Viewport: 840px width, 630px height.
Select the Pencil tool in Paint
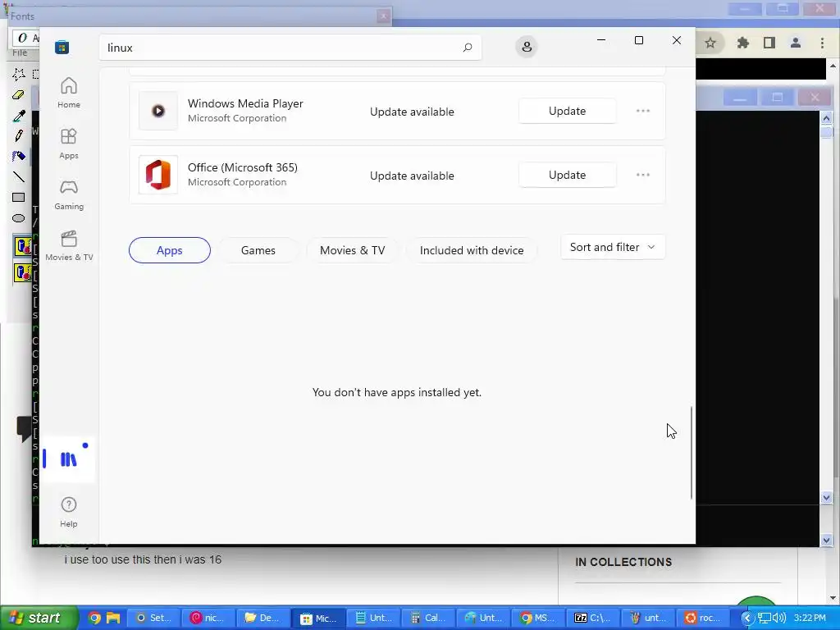pyautogui.click(x=19, y=135)
